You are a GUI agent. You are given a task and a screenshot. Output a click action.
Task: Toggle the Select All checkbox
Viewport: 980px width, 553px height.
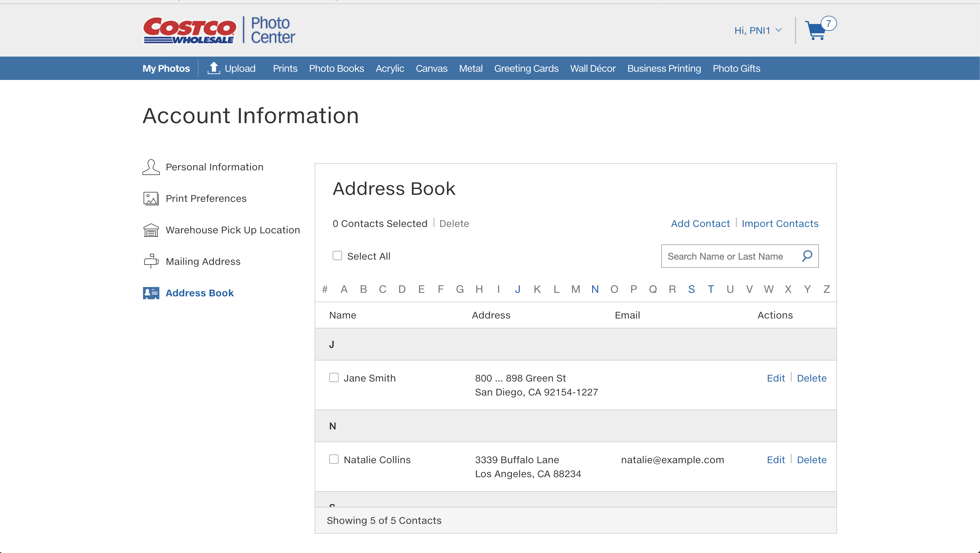click(337, 255)
